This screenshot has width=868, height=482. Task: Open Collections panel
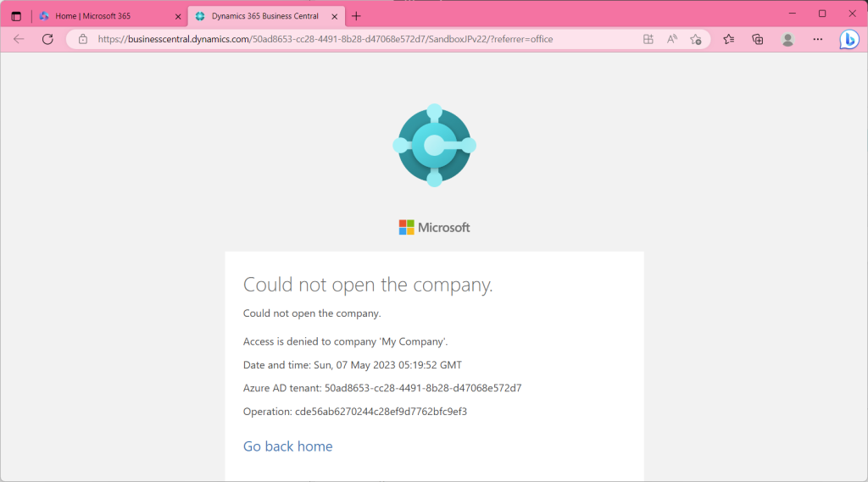pos(757,39)
